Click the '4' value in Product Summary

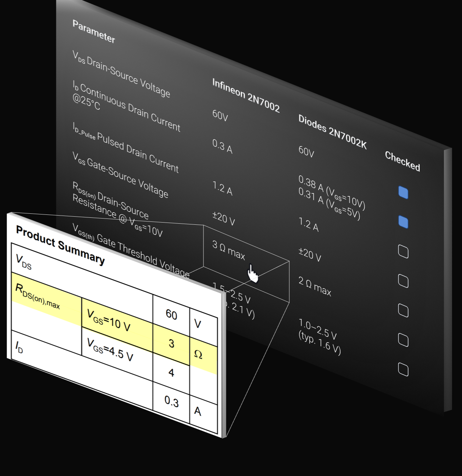(171, 373)
